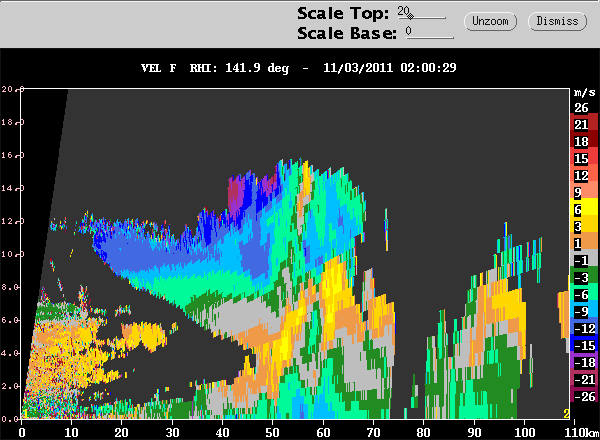Click the 80 km range axis label
The width and height of the screenshot is (600, 440).
(x=424, y=433)
